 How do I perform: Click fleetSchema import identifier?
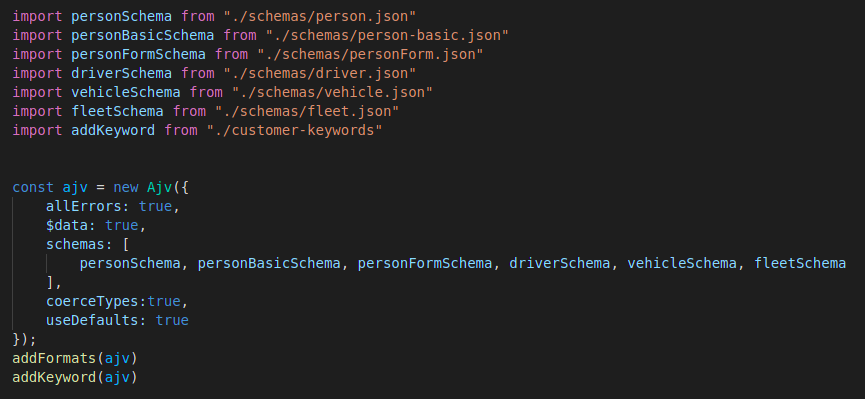click(x=117, y=111)
